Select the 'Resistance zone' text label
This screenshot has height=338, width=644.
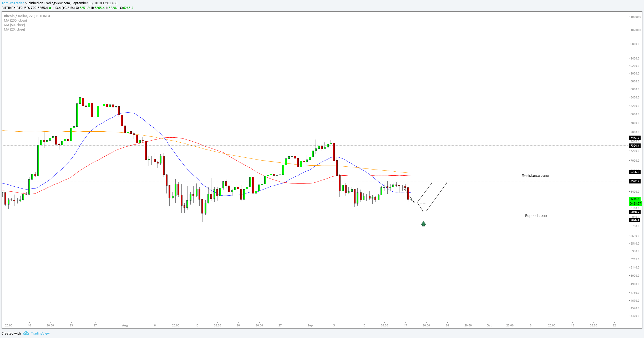click(x=535, y=176)
